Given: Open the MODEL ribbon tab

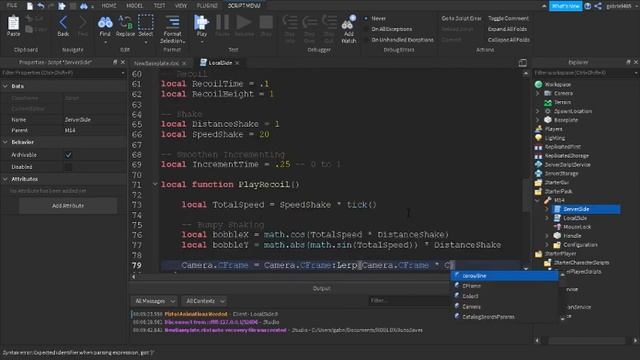Looking at the screenshot, I should click(134, 6).
